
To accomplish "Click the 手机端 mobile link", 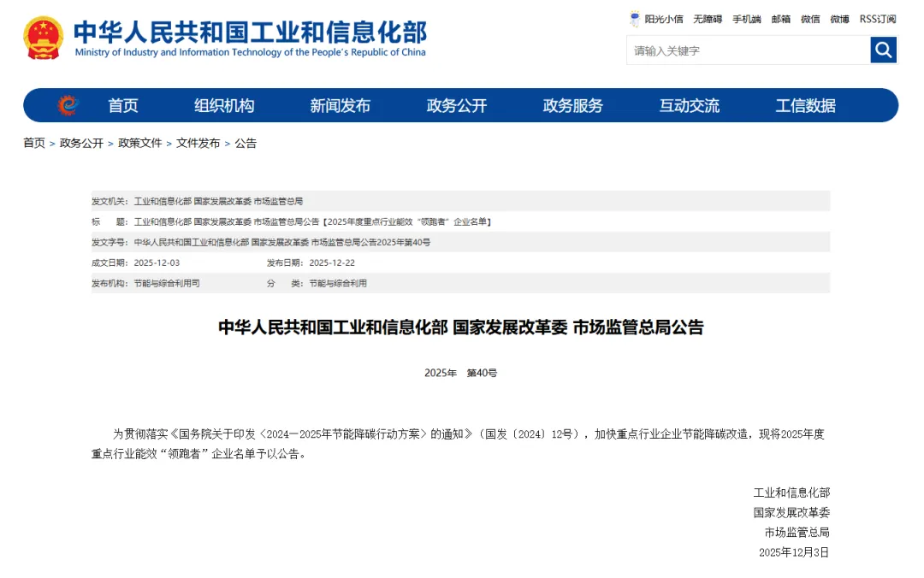I will (747, 20).
